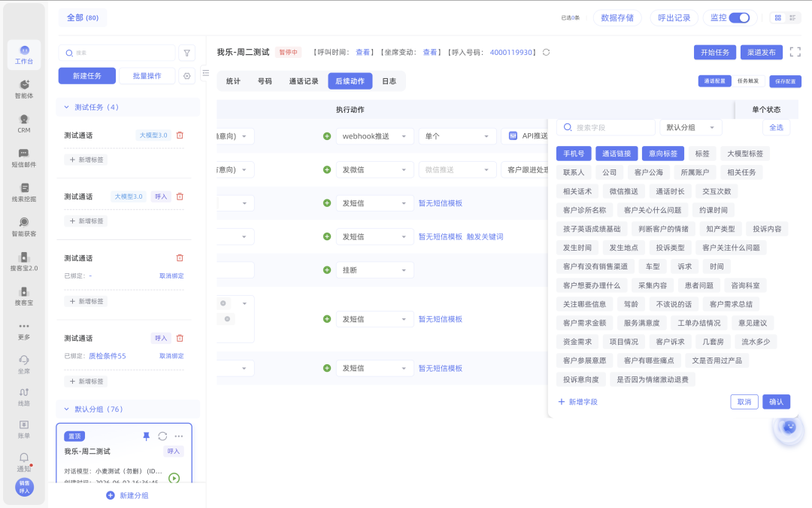Open the 账单 sidebar icon

pyautogui.click(x=24, y=429)
